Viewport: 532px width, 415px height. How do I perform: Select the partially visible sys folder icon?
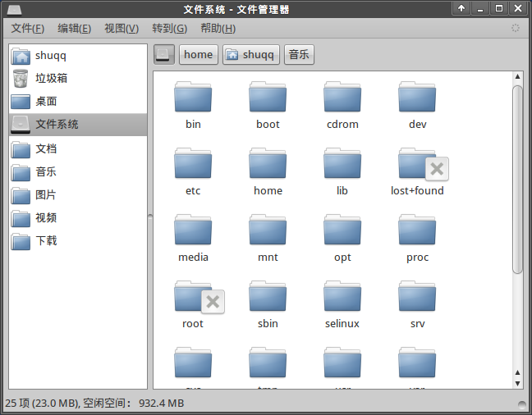193,363
